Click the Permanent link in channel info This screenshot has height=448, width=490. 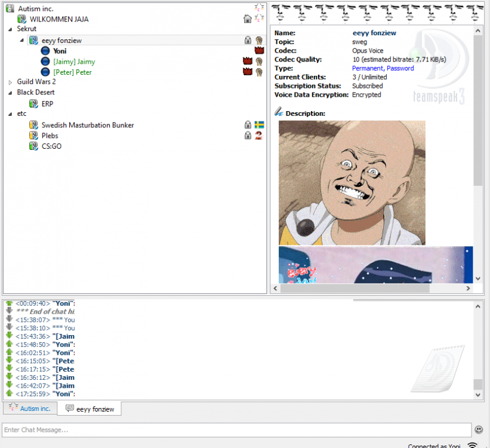tap(368, 68)
